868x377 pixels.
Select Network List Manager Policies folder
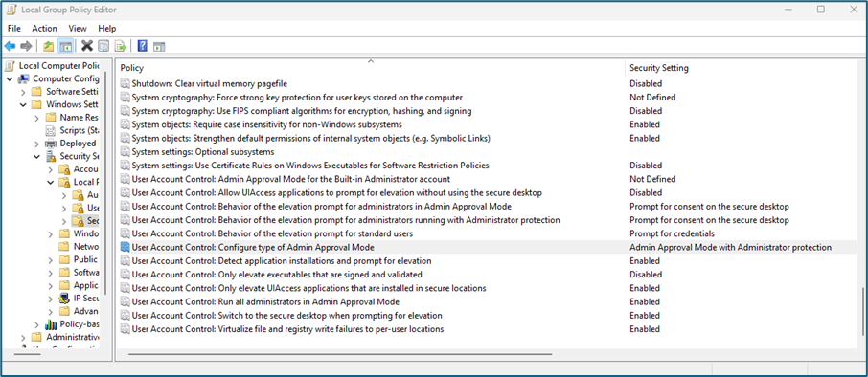point(79,247)
